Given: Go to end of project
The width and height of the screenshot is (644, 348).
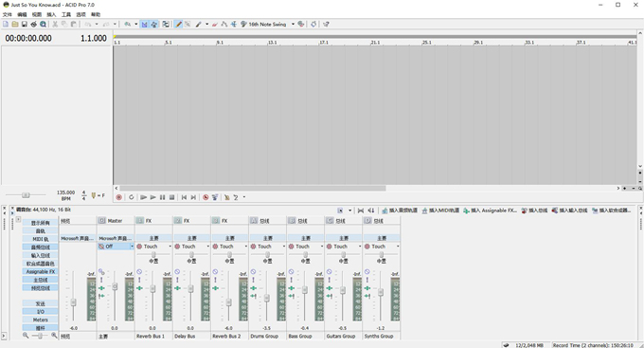Looking at the screenshot, I should click(x=193, y=197).
